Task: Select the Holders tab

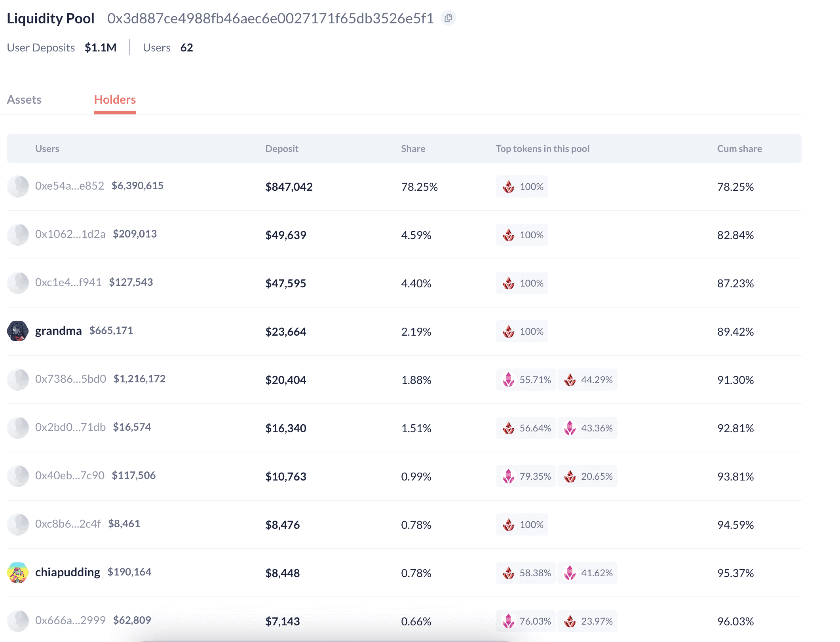Action: tap(115, 100)
